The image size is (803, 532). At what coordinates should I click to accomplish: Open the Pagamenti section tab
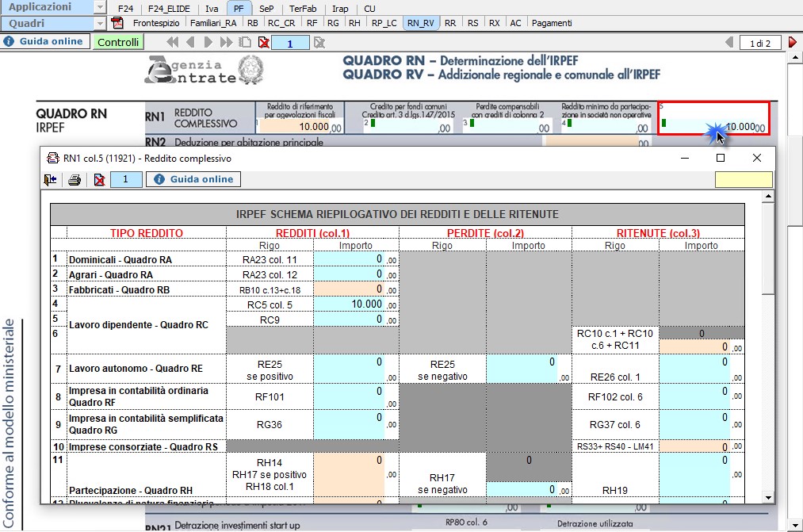(552, 23)
